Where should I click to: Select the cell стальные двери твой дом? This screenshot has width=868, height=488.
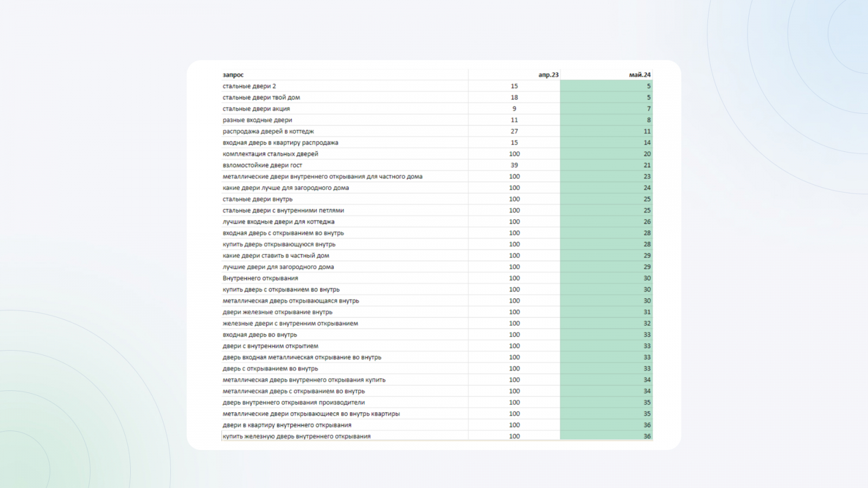[x=344, y=98]
